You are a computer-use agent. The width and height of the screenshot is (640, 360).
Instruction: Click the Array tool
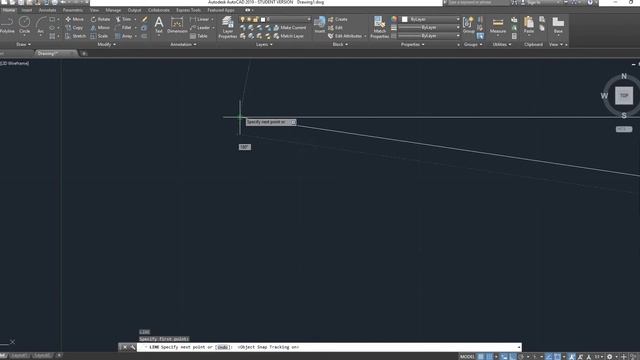tap(124, 36)
